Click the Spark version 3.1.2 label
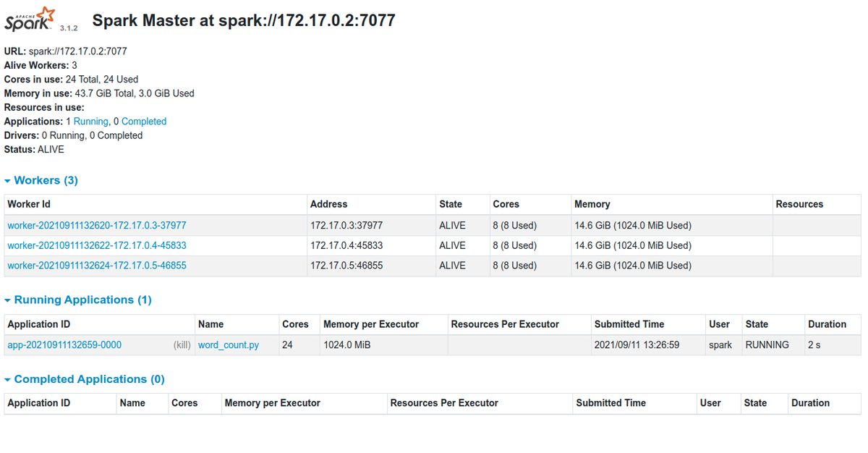This screenshot has width=868, height=453. 69,27
